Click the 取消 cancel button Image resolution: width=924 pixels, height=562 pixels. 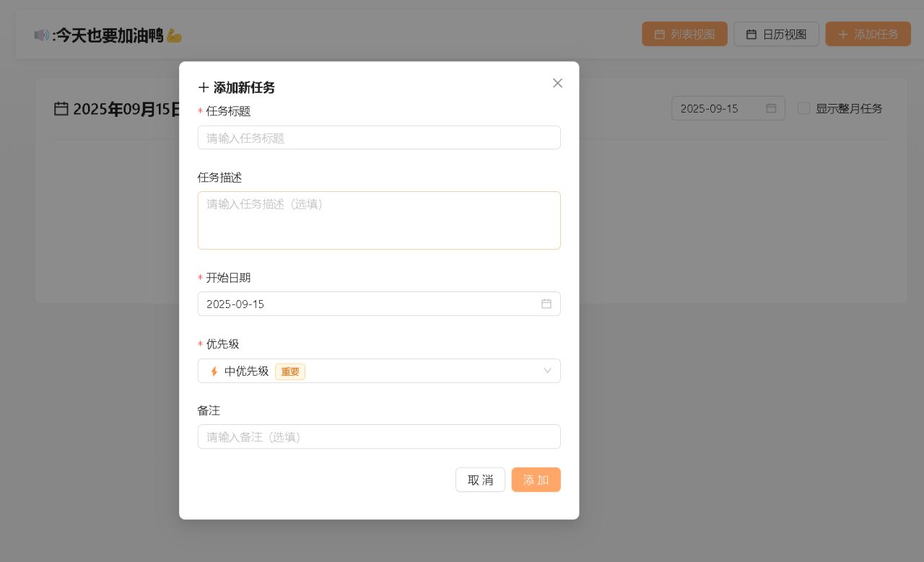[x=480, y=480]
